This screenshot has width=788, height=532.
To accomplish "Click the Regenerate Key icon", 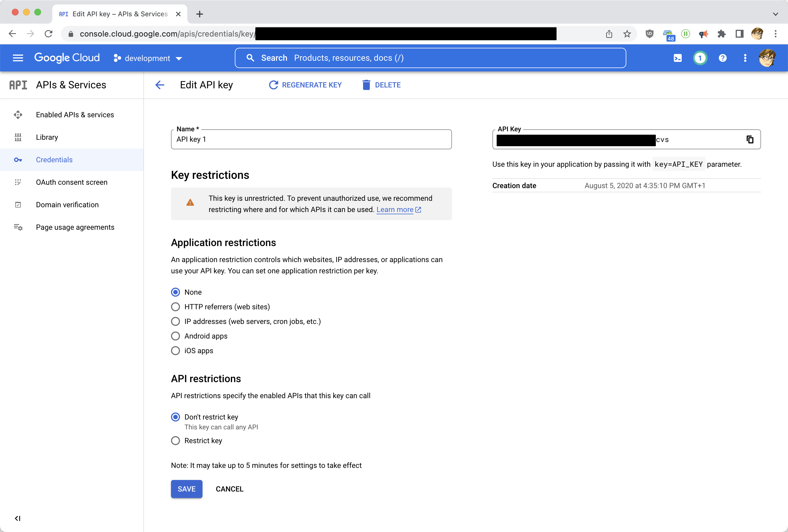I will point(274,85).
